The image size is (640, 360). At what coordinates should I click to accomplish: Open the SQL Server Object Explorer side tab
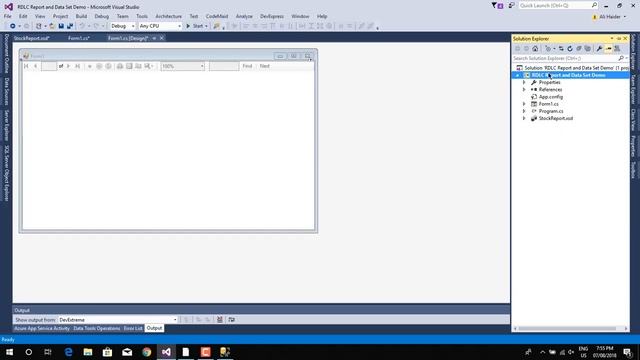[7, 173]
